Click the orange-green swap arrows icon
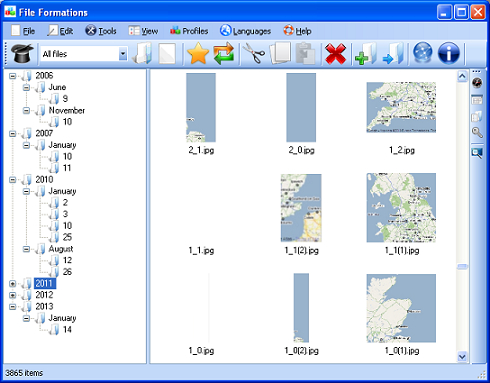 [x=224, y=53]
